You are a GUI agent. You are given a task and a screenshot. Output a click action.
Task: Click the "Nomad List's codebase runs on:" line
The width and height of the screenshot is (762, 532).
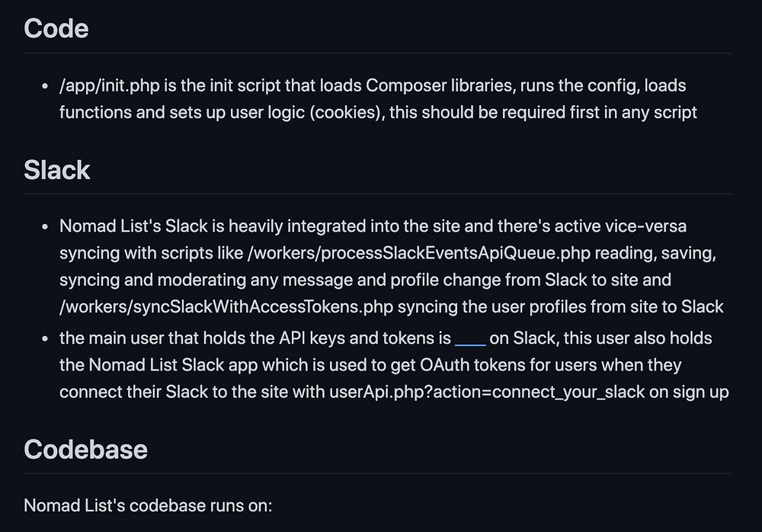[148, 505]
